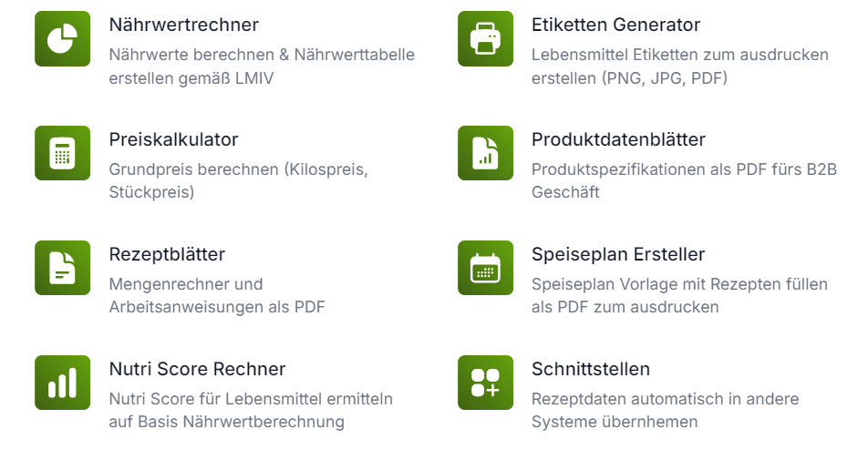
Task: Click the Etiketten Generator printer icon
Action: click(485, 38)
